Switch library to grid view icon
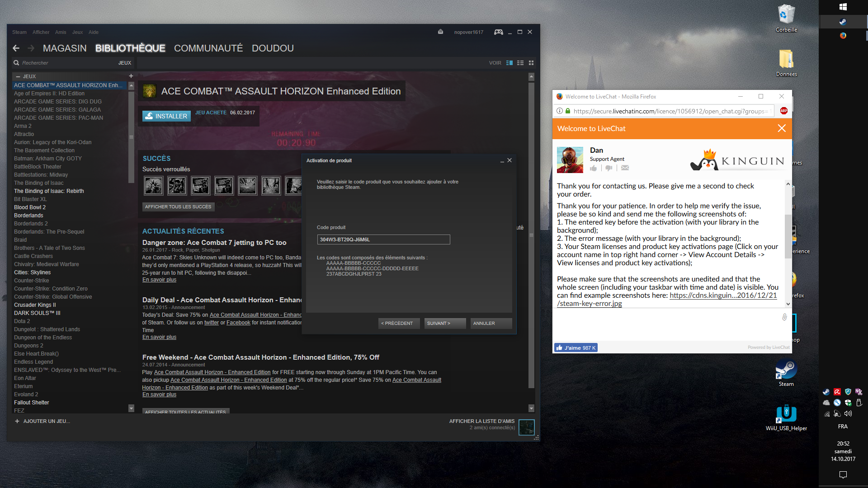Screen dimensions: 868x488 point(531,63)
